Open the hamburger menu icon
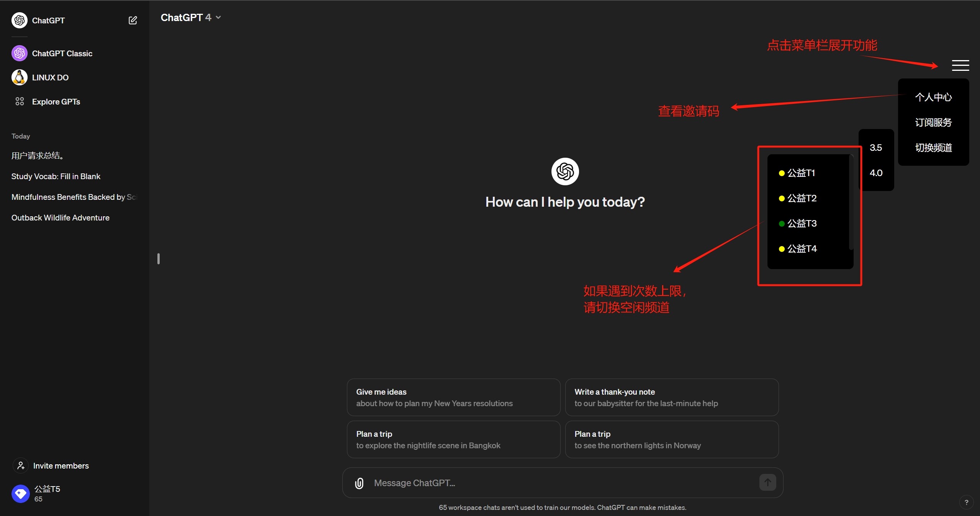Image resolution: width=980 pixels, height=516 pixels. point(960,65)
